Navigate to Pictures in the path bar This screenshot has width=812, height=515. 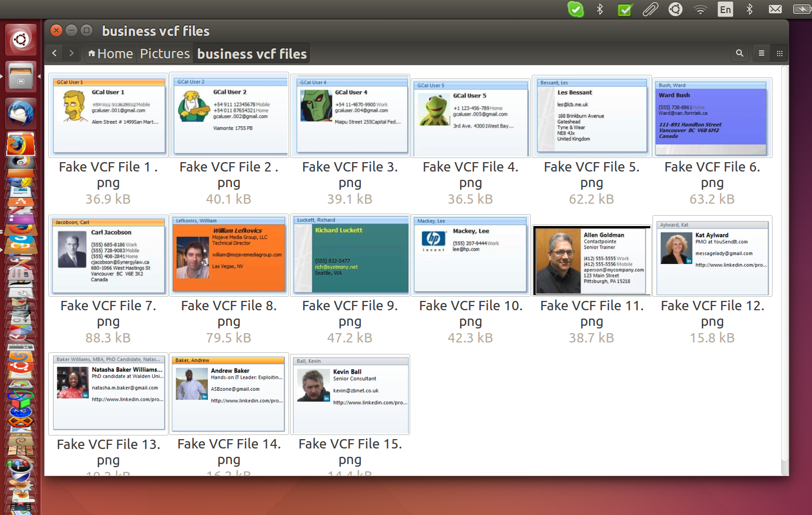click(x=165, y=54)
